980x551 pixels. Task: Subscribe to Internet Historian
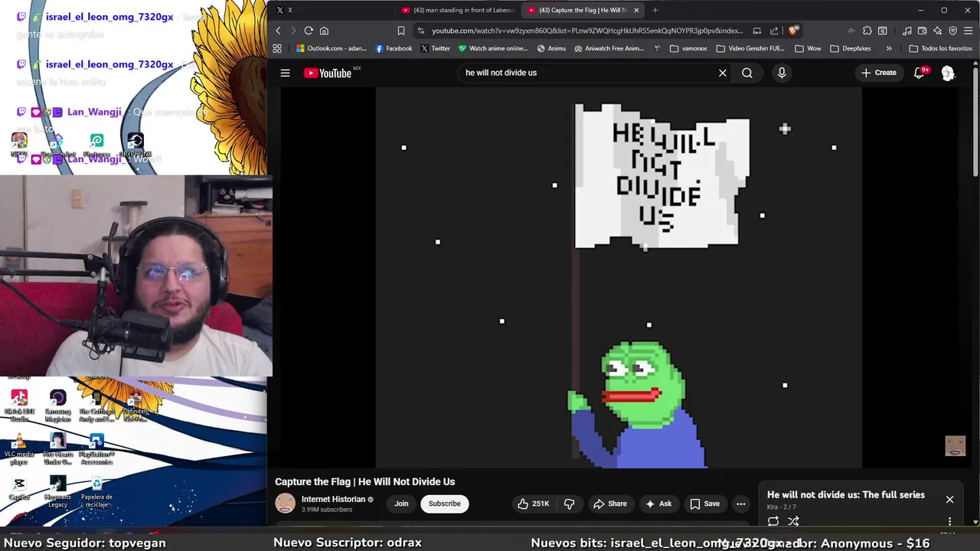pyautogui.click(x=444, y=504)
